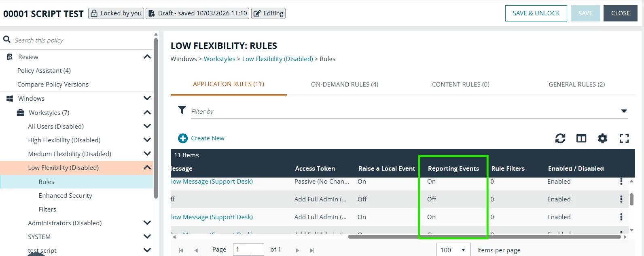Open row menu for Passive (No Chan... rule
Image resolution: width=644 pixels, height=256 pixels.
coord(621,181)
